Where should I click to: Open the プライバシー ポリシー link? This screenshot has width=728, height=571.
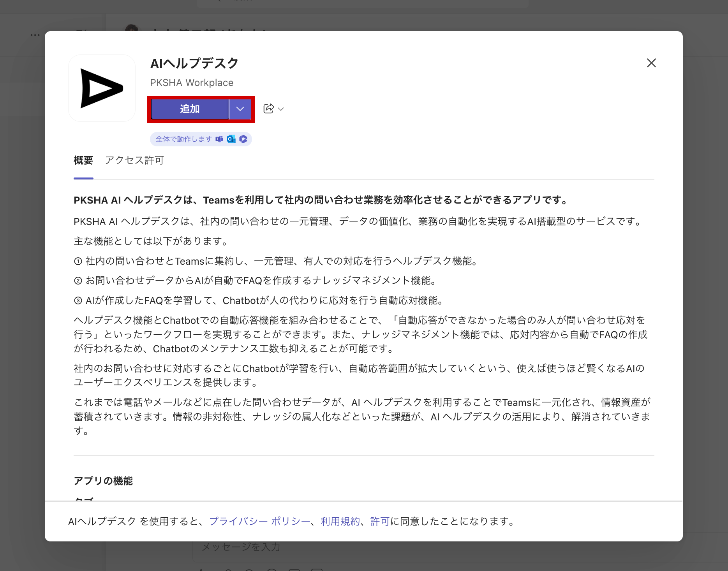260,521
